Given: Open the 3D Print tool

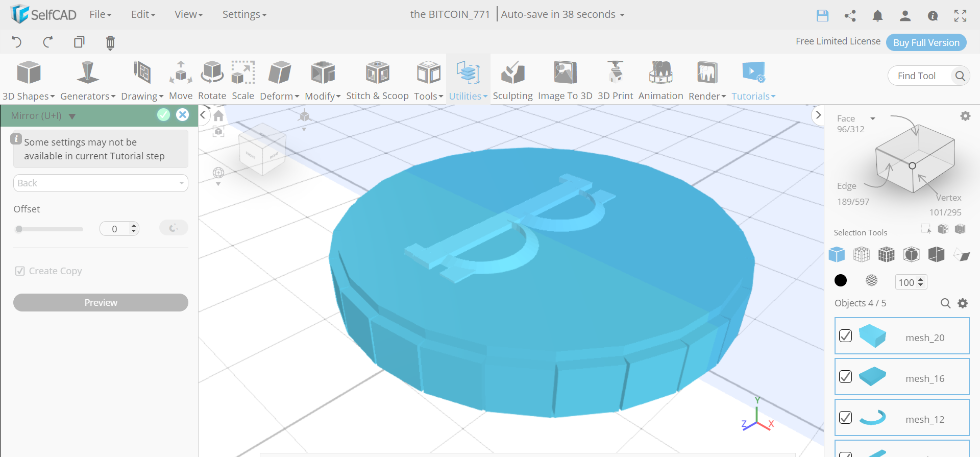Looking at the screenshot, I should 615,80.
